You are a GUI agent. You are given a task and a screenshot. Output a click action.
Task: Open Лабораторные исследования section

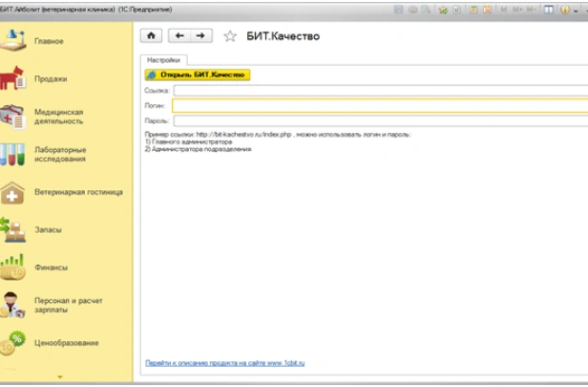(x=60, y=154)
